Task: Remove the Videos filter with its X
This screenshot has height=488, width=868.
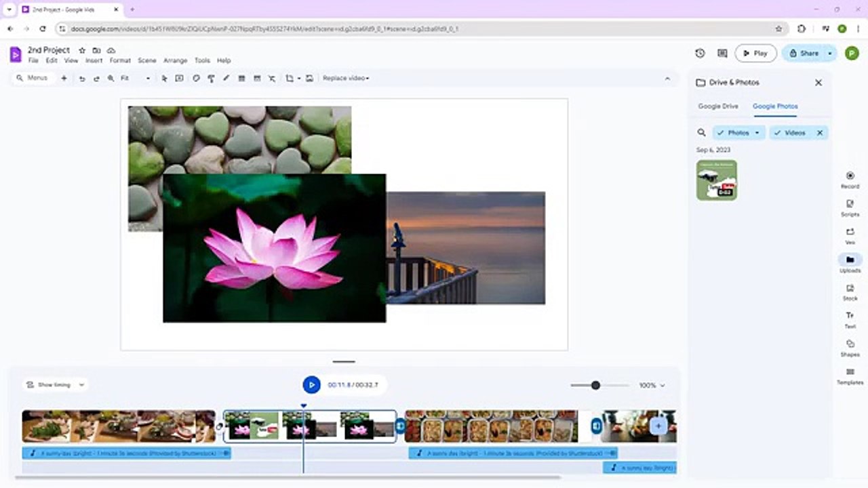Action: (x=819, y=133)
